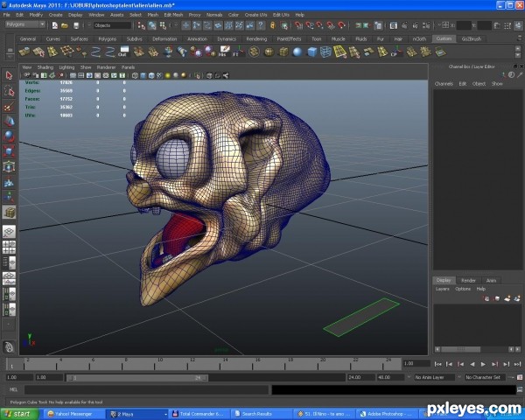The width and height of the screenshot is (525, 420).
Task: Click the blue cube shelf icon
Action: 311,52
